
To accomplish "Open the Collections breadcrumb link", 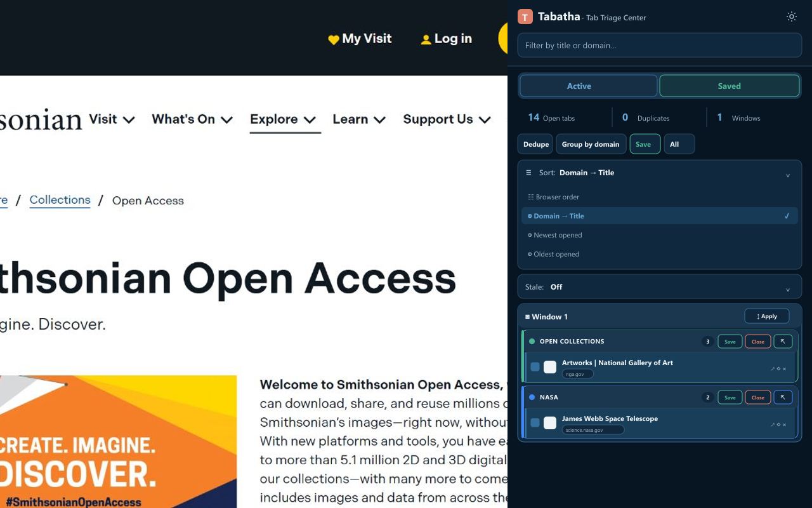I will (x=60, y=200).
